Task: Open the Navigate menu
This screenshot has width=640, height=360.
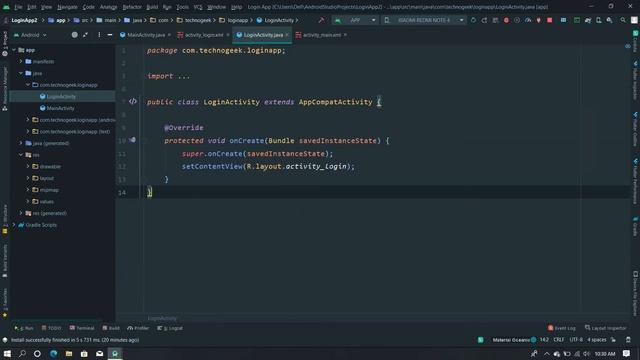Action: click(x=67, y=7)
